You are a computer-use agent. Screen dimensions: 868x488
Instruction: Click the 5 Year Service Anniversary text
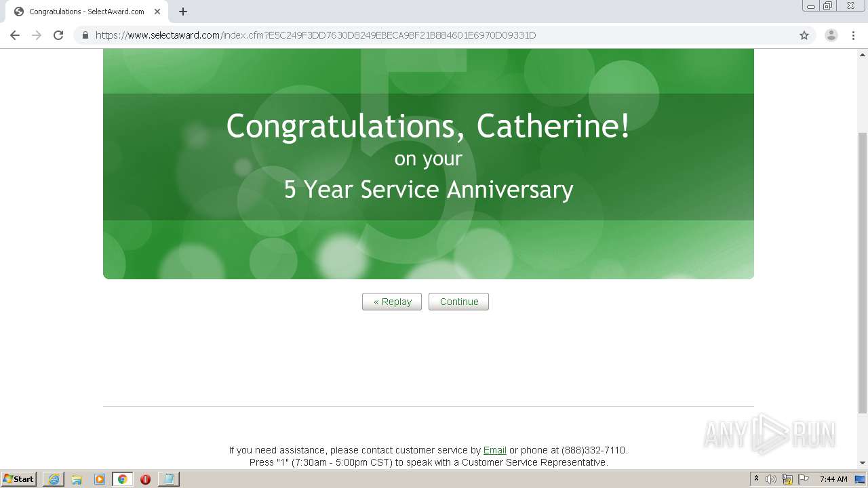429,190
